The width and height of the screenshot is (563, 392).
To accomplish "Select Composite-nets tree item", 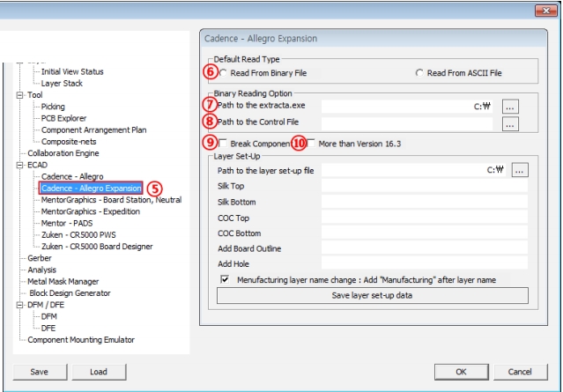I will pos(69,142).
